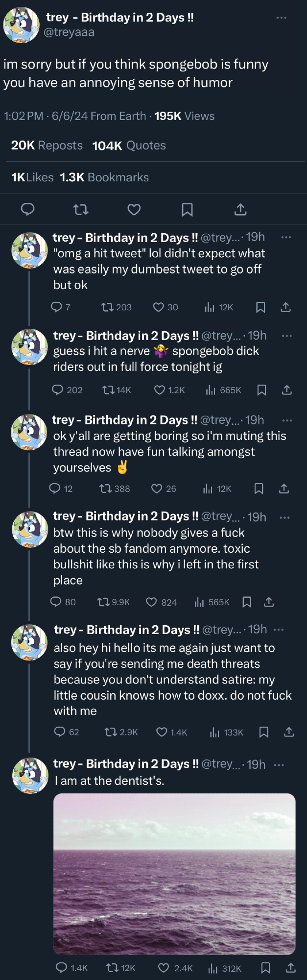307x980 pixels.
Task: Open the purple ocean photo
Action: pos(174,874)
